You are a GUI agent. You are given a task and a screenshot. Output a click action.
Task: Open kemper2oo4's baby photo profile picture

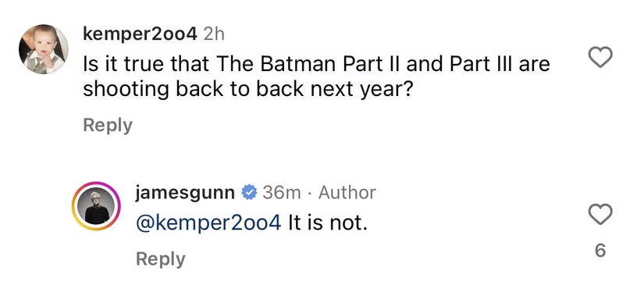coord(44,49)
